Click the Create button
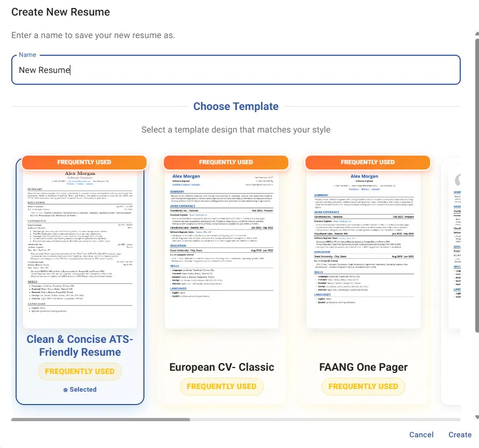The image size is (479, 448). 460,435
